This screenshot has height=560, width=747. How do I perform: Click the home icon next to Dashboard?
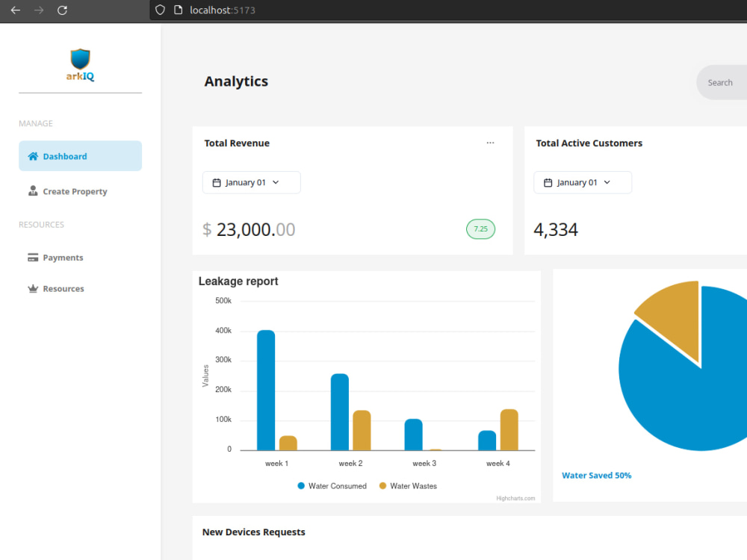[x=33, y=156]
